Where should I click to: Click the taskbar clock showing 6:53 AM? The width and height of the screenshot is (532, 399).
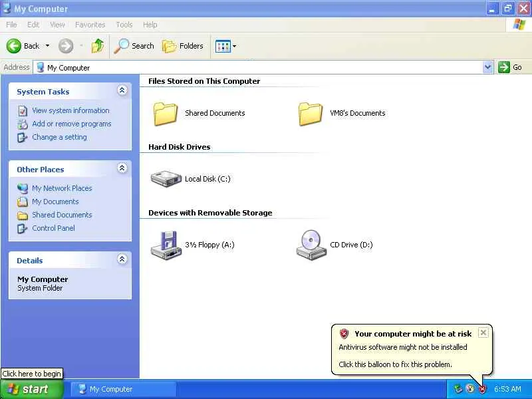coord(507,389)
